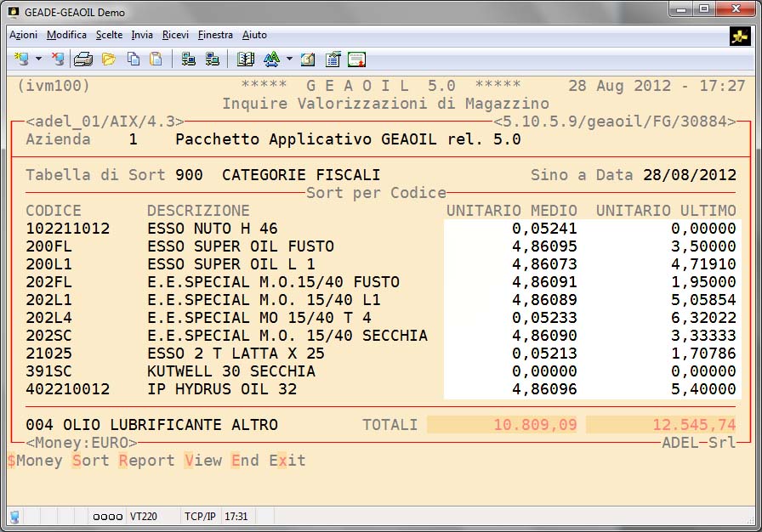Image resolution: width=762 pixels, height=532 pixels.
Task: Click the new connection toolbar icon
Action: click(x=21, y=59)
